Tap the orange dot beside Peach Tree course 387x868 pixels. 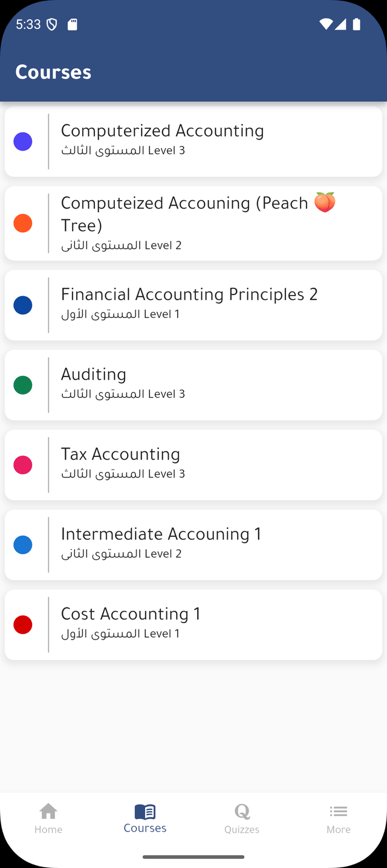(23, 224)
